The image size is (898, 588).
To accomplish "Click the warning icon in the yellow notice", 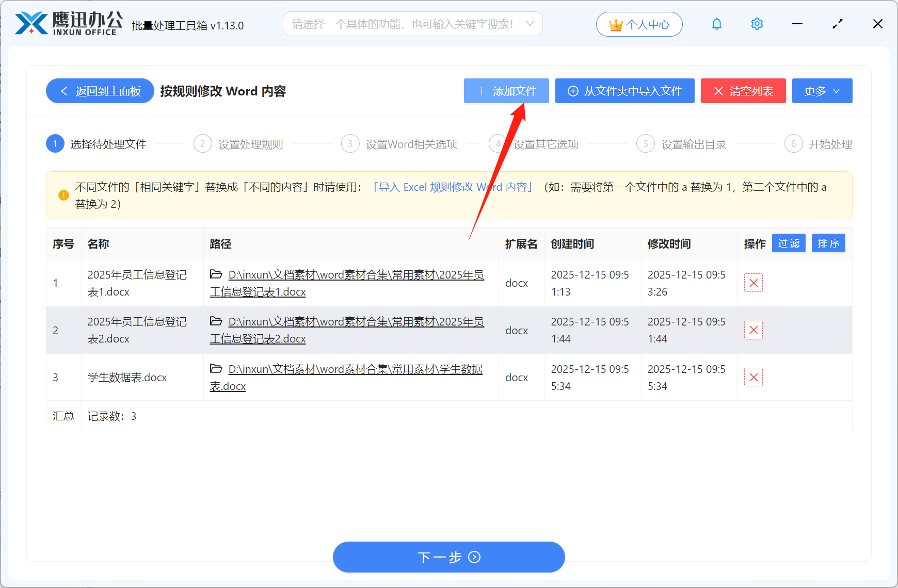I will pos(63,195).
